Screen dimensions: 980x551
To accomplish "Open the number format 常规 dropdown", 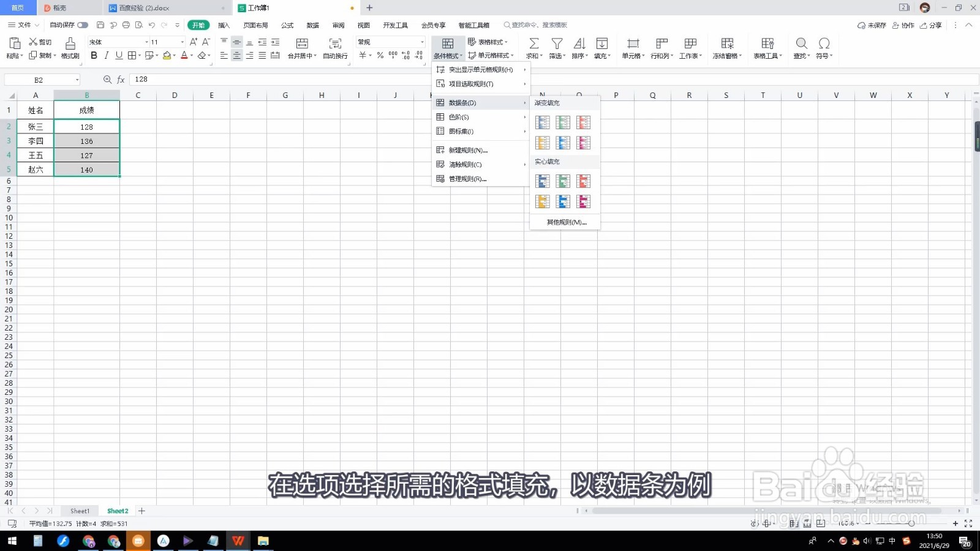I will tap(422, 42).
